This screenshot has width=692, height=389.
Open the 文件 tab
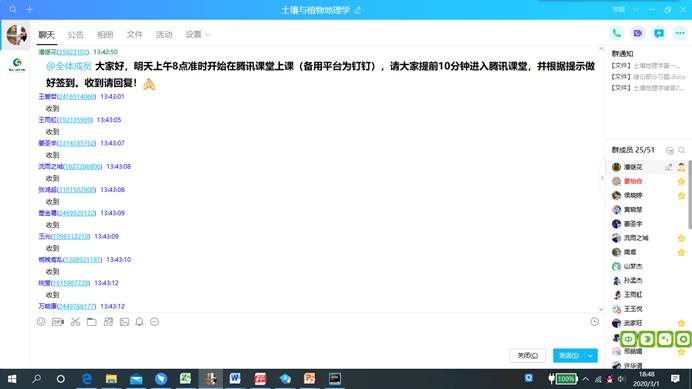(135, 35)
